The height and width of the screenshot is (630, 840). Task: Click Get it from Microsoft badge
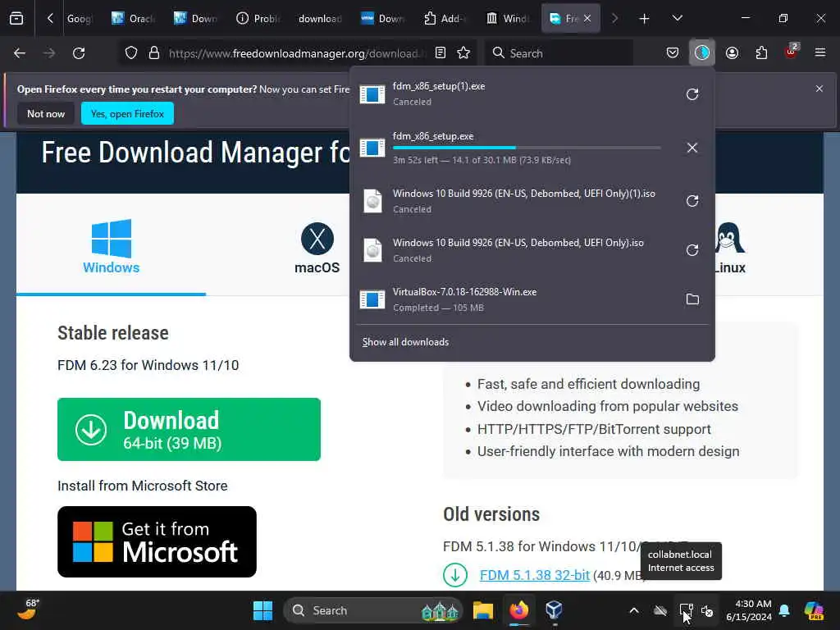tap(157, 541)
